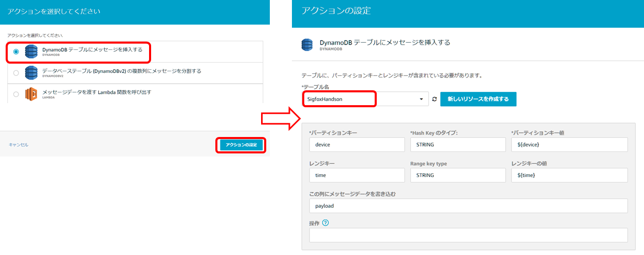Click the DynamoDB icon in the action settings header
The image size is (644, 255).
tap(307, 45)
